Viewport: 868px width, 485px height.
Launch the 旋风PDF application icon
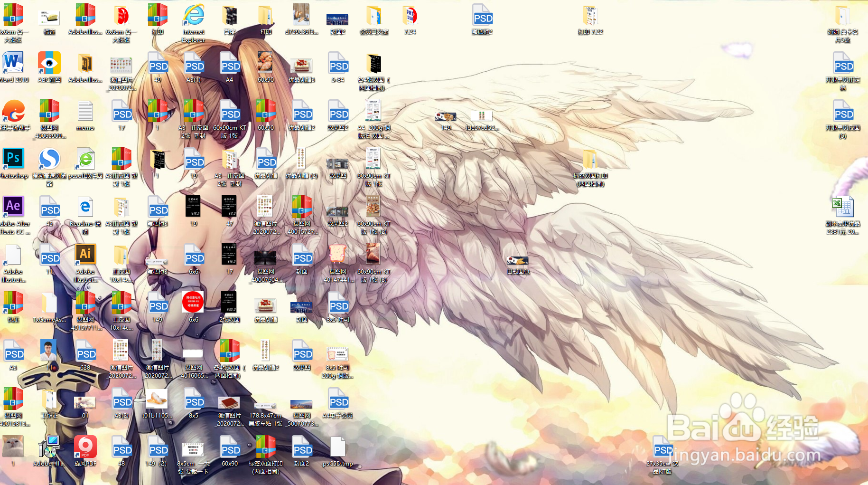[x=85, y=451]
